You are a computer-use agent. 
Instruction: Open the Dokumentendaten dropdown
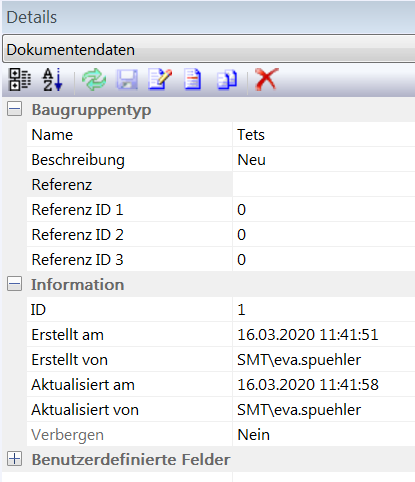tap(209, 49)
